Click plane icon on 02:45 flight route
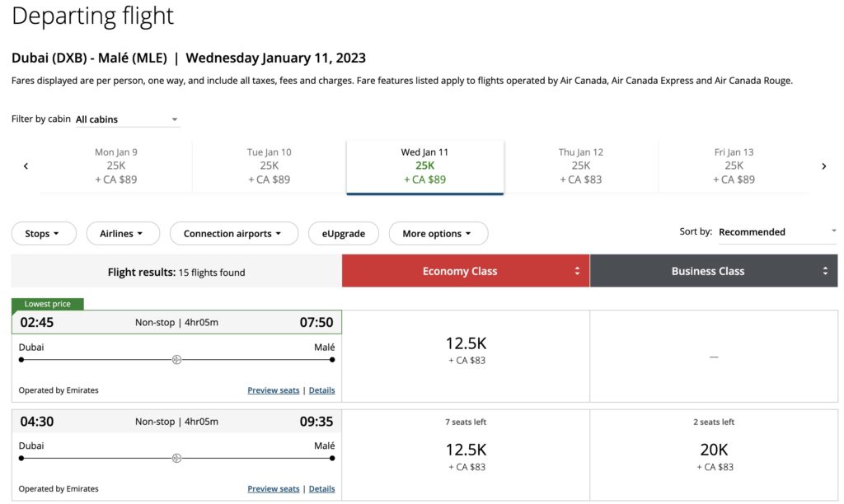The image size is (844, 504). (x=176, y=360)
